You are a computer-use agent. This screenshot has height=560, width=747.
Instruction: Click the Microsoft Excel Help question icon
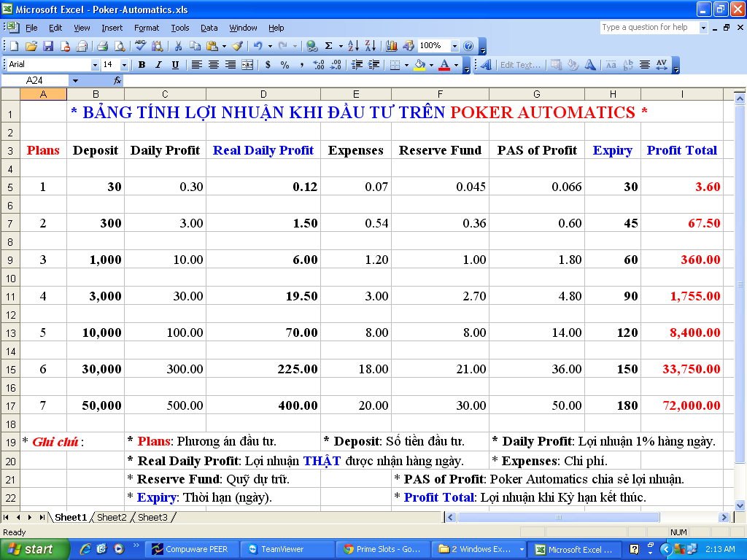click(469, 46)
